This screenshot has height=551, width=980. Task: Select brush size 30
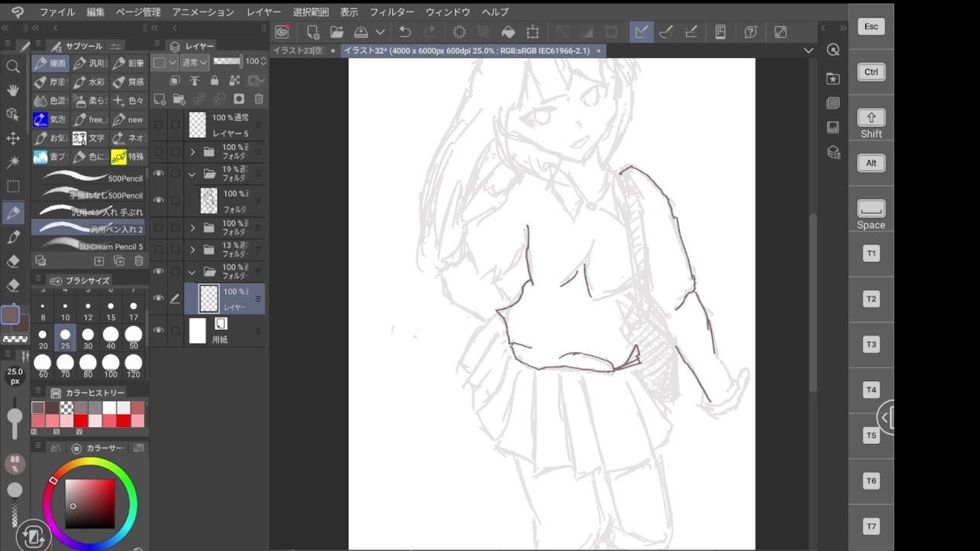click(x=88, y=339)
